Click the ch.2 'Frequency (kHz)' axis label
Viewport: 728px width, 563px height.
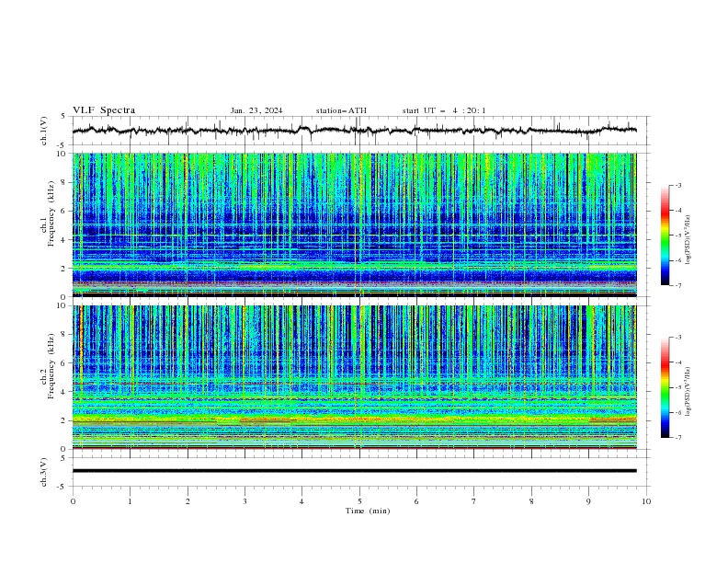(x=51, y=366)
